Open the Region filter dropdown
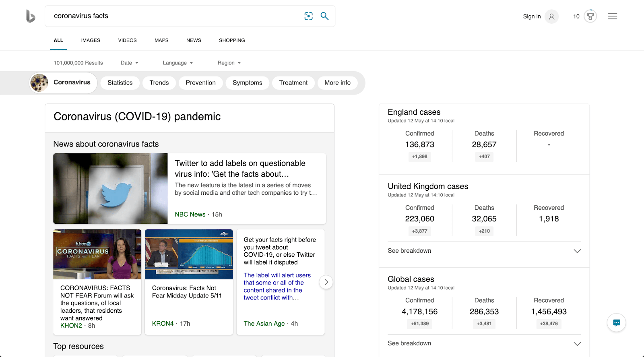 click(x=229, y=63)
